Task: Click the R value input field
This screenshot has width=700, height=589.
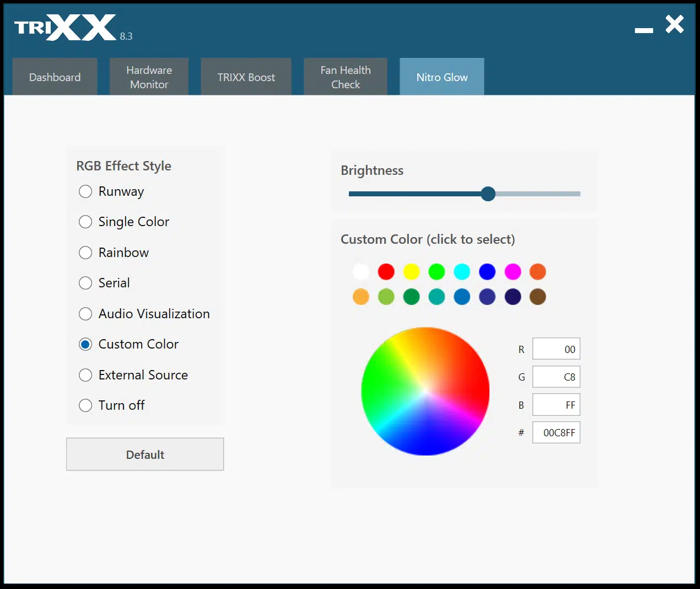Action: 556,349
